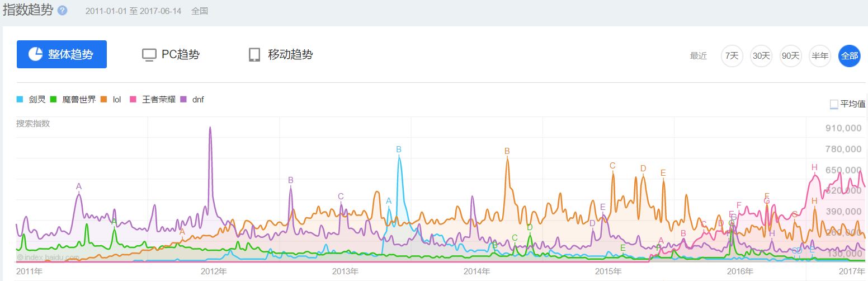Choose the 半年 time range

pyautogui.click(x=820, y=56)
